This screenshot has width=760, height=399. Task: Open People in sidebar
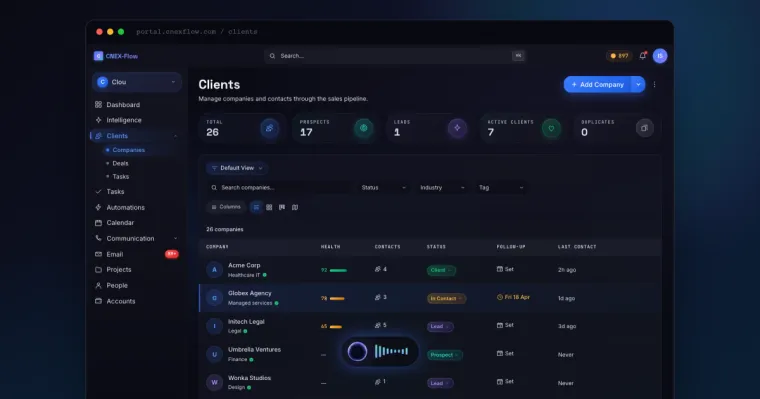point(117,286)
